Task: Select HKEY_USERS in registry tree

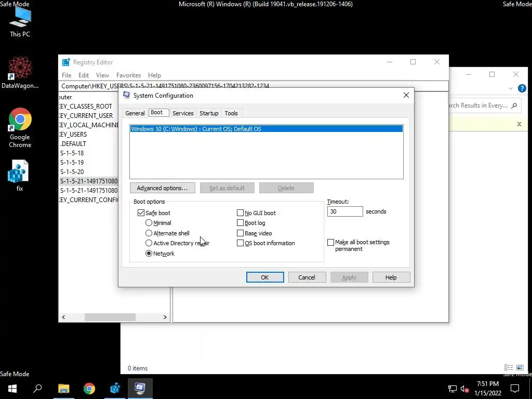Action: tap(73, 135)
